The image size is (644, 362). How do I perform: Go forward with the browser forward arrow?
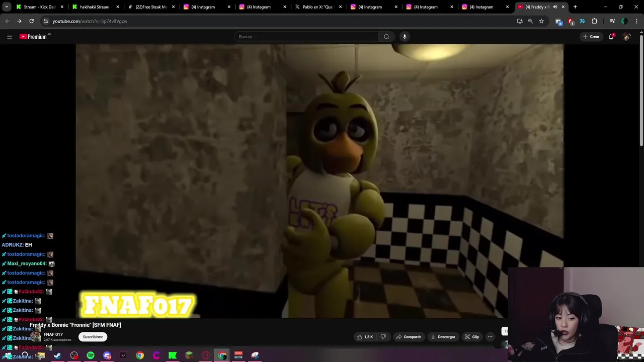19,21
